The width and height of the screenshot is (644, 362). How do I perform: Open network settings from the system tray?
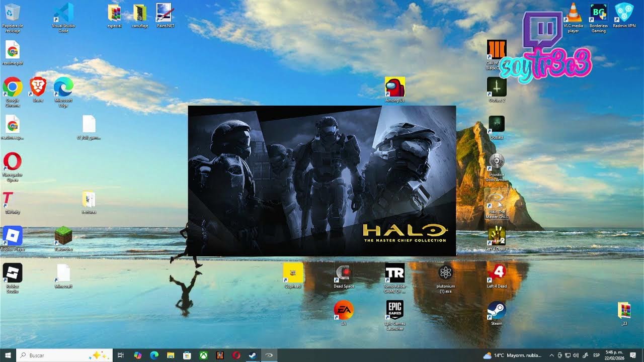[568, 355]
